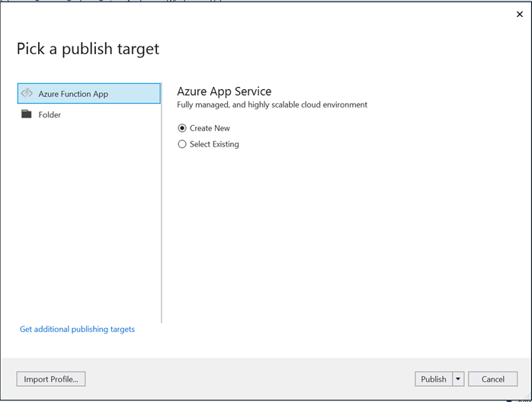Click the "Fully managed" description text

tap(272, 105)
